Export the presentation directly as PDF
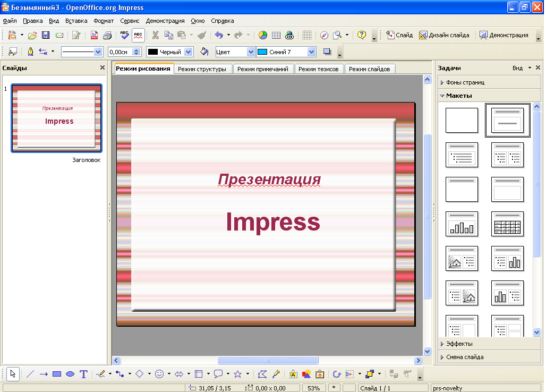 [x=94, y=36]
